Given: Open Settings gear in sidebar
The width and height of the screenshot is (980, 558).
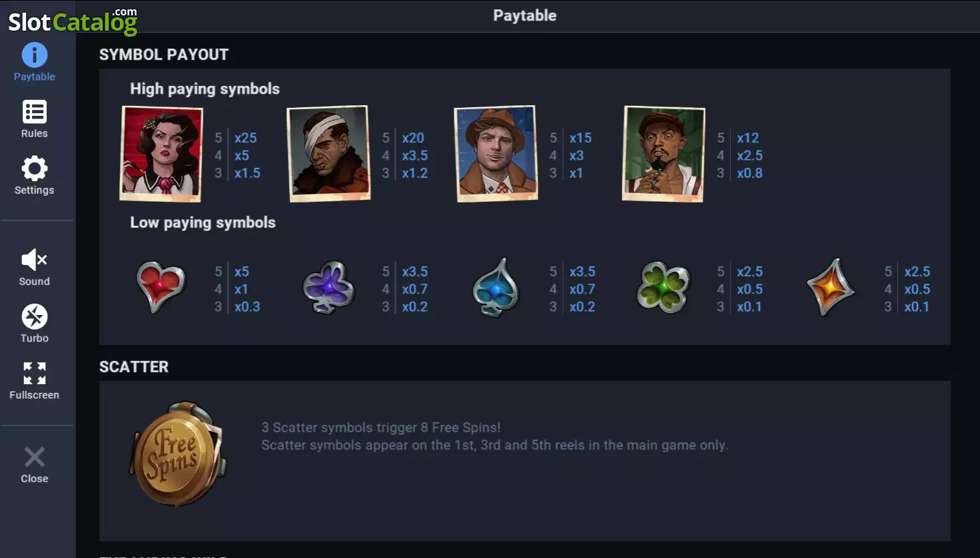Looking at the screenshot, I should [35, 168].
